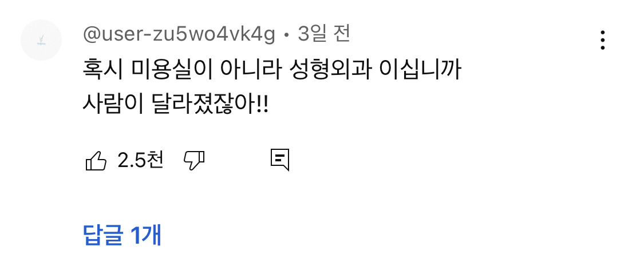The image size is (644, 270).
Task: Visit @user-zu5wo4vk4g channel via username
Action: click(179, 35)
